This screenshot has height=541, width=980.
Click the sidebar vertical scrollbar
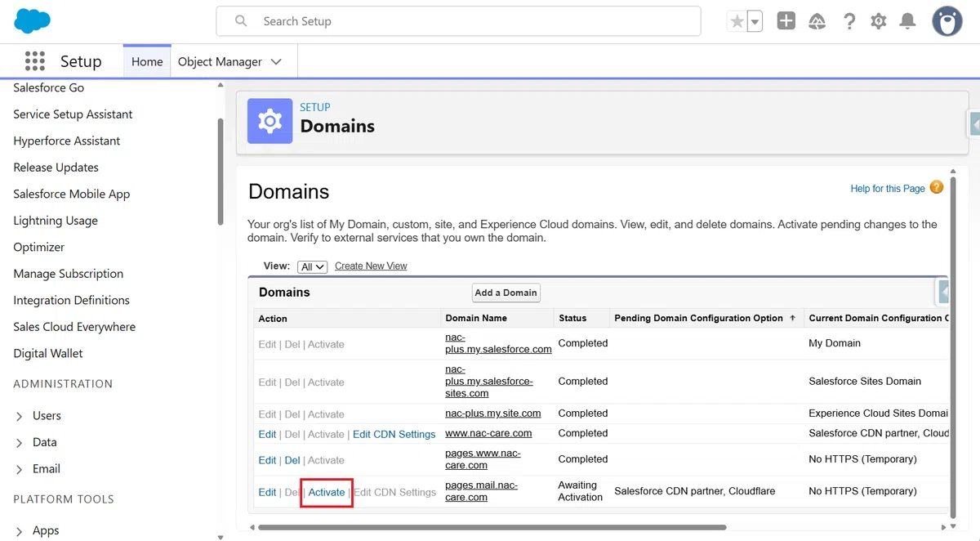pos(220,172)
